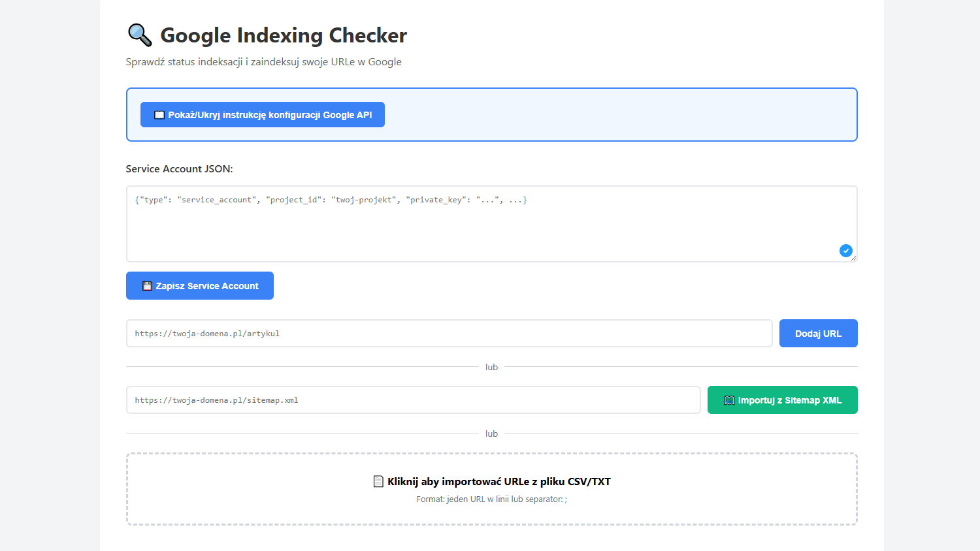
Task: Toggle the Google API configuration instructions
Action: click(262, 115)
